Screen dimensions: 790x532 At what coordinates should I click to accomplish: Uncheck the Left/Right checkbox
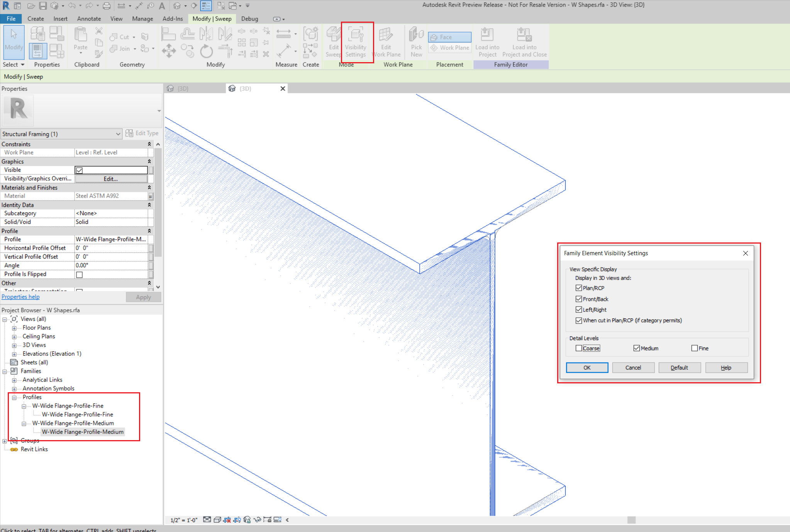pos(578,310)
